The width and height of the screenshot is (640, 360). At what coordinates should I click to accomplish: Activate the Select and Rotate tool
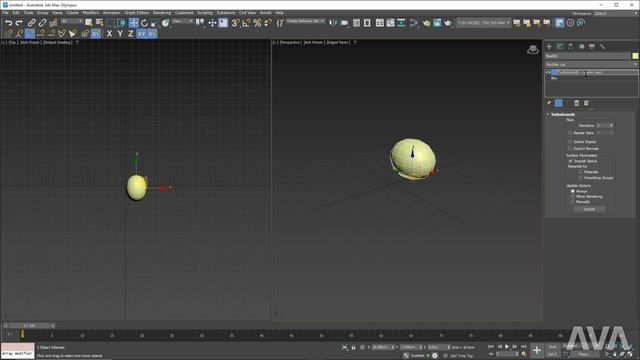[x=144, y=23]
